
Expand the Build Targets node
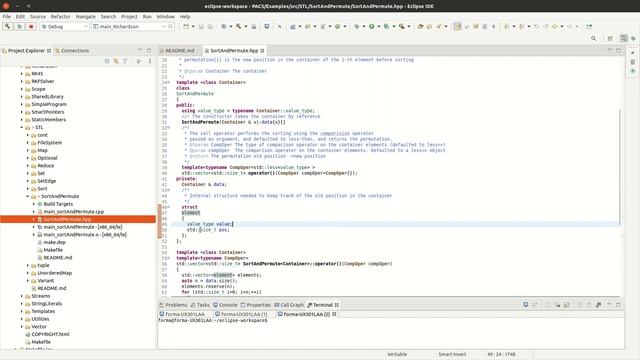tap(34, 204)
